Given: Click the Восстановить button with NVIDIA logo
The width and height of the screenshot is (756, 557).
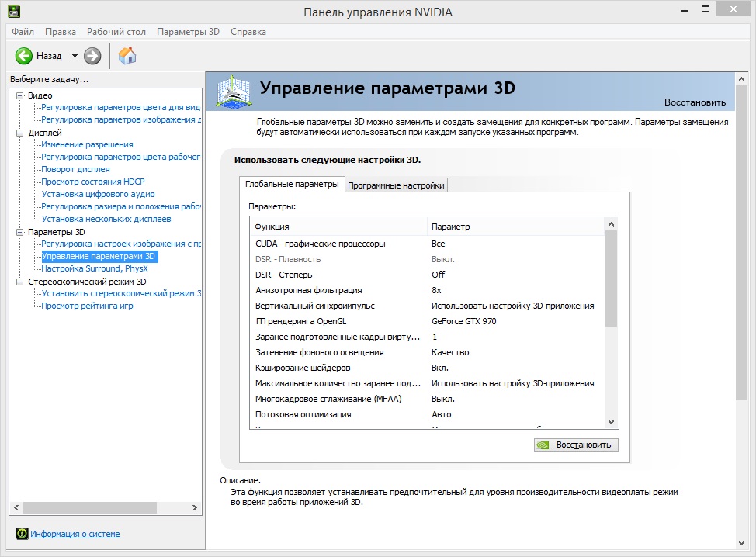Looking at the screenshot, I should pos(576,445).
